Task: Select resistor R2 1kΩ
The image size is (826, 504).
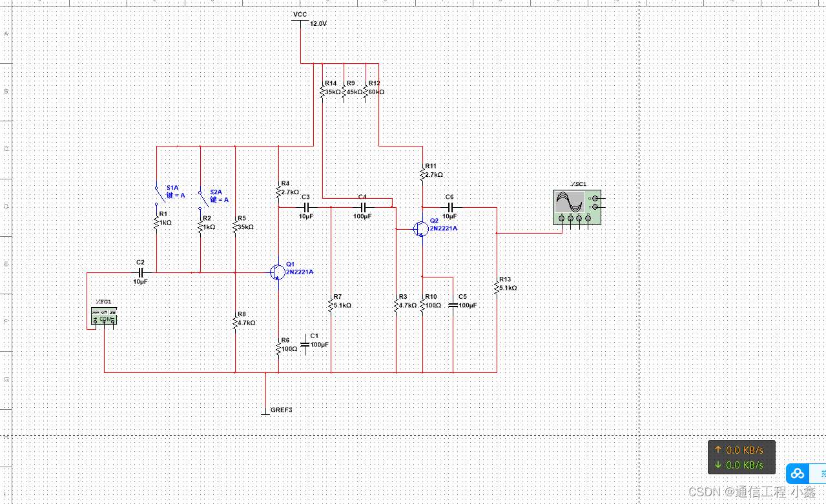Action: (x=200, y=227)
